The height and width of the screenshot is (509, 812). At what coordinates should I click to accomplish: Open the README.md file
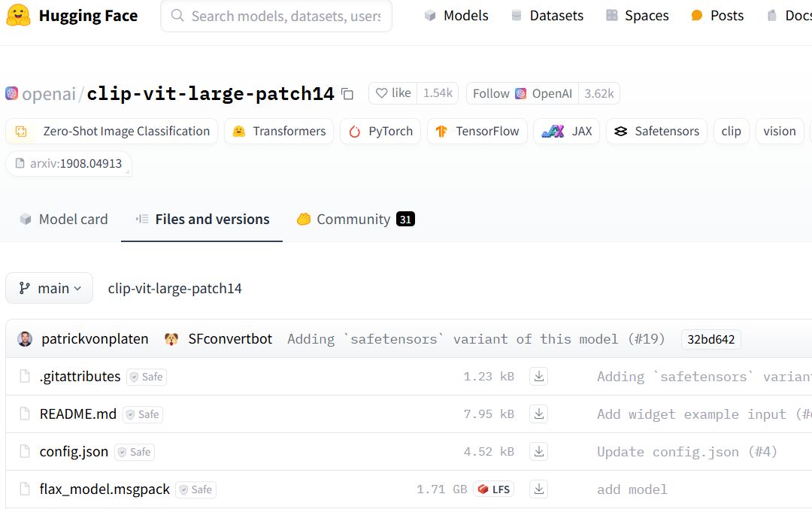coord(77,414)
